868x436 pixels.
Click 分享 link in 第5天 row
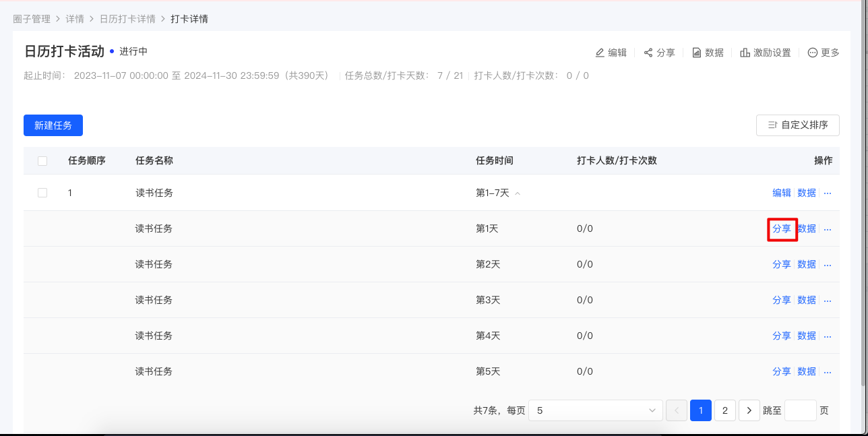tap(782, 372)
